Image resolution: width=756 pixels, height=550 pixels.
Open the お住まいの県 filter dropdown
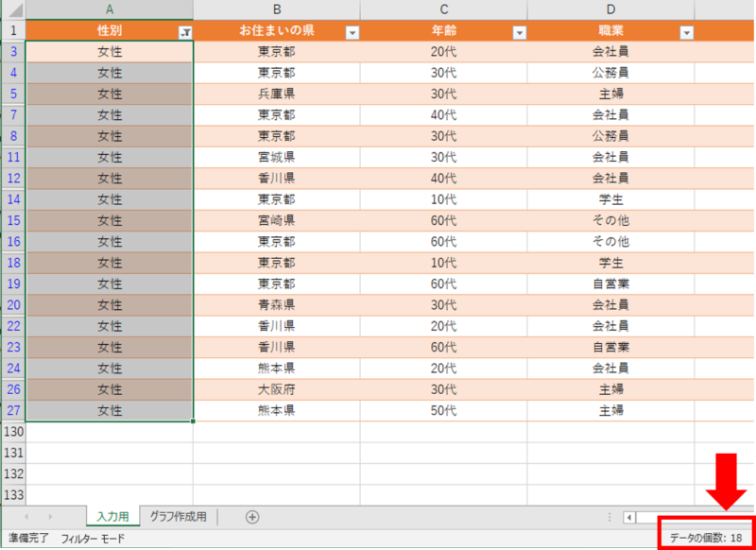(x=352, y=33)
